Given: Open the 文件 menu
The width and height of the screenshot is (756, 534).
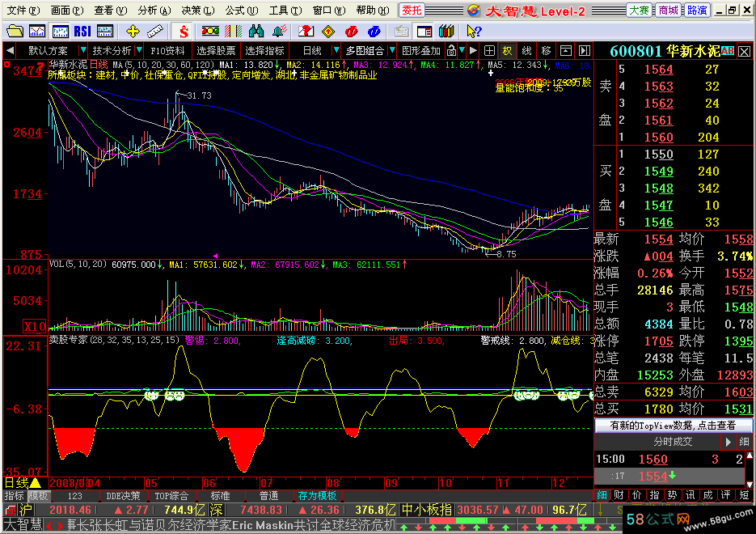Looking at the screenshot, I should [23, 11].
